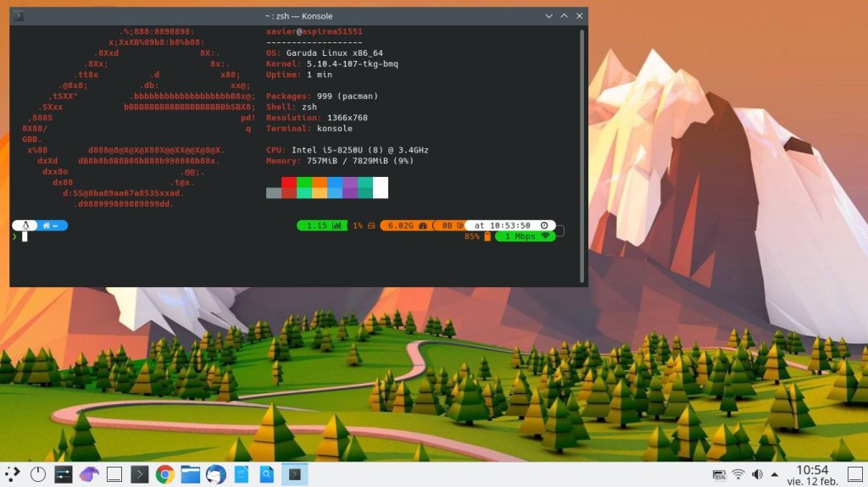Expand the hidden system tray icons arrow
The width and height of the screenshot is (868, 487).
pyautogui.click(x=775, y=474)
